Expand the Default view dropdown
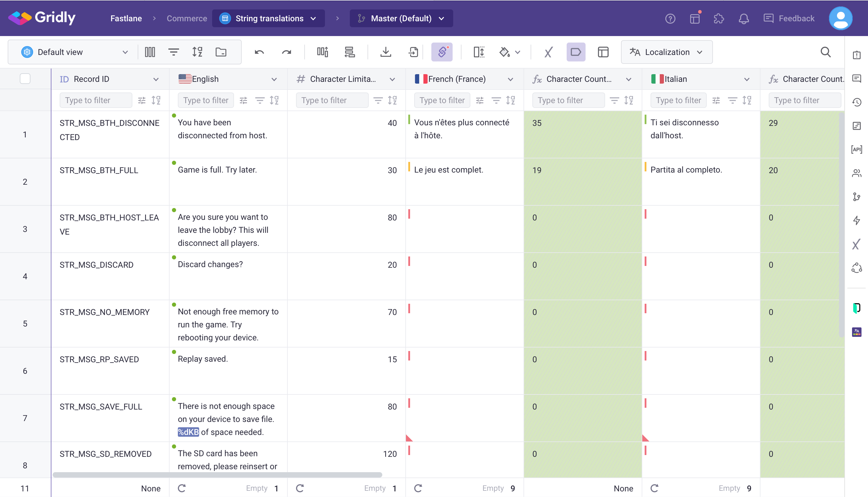 pos(74,52)
